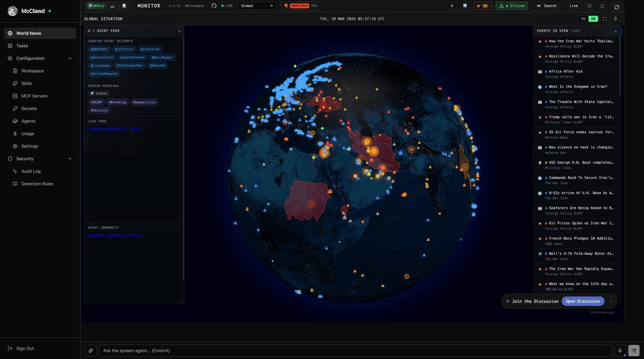
Task: Select the laptop/tech variant icon
Action: click(x=112, y=6)
